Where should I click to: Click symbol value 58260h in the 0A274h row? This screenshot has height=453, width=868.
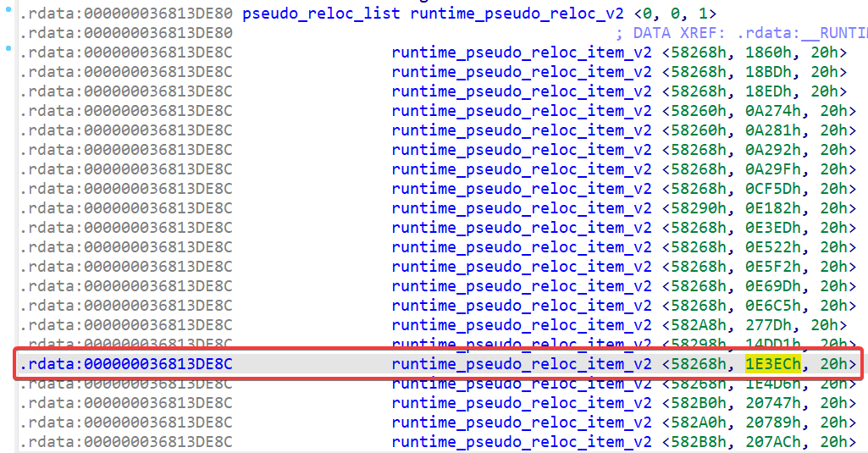pyautogui.click(x=698, y=111)
